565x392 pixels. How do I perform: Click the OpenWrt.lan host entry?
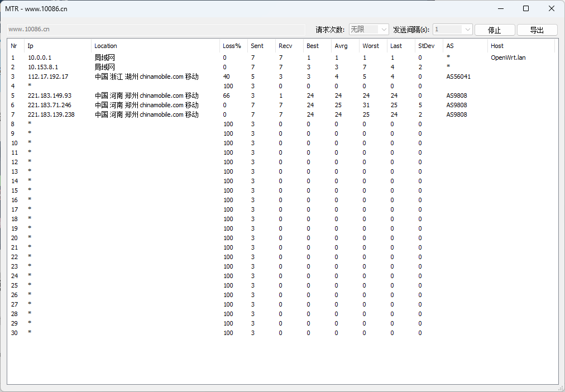(x=508, y=58)
